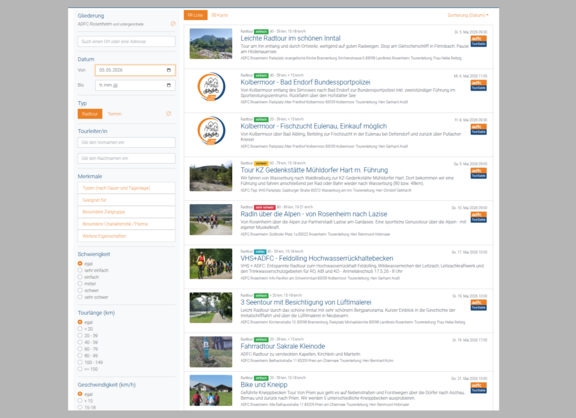Image resolution: width=576 pixels, height=418 pixels.
Task: Select '40 - 59' tour length radio
Action: [x=80, y=342]
